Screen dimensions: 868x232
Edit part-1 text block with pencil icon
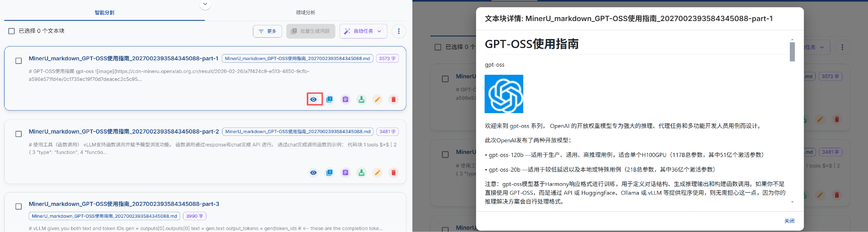tap(377, 99)
